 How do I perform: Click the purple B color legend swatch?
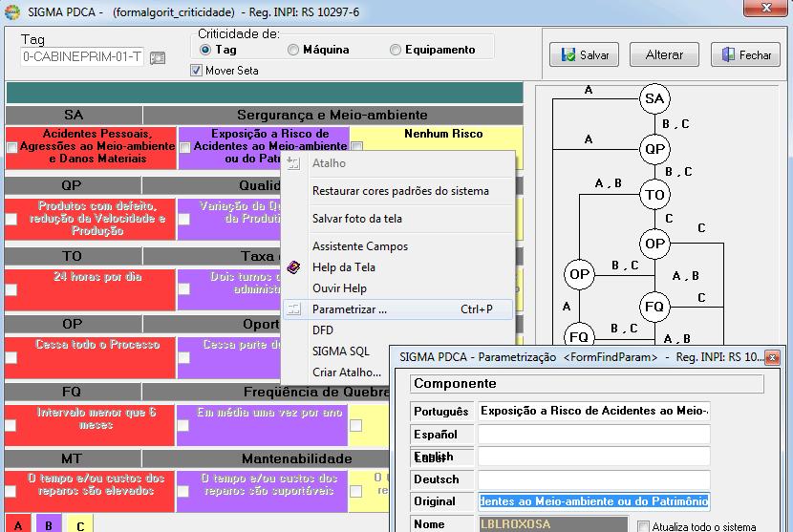49,523
